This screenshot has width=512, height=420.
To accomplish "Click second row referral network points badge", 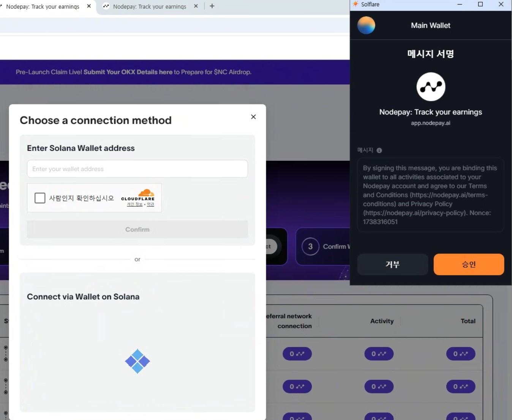I will coord(297,386).
